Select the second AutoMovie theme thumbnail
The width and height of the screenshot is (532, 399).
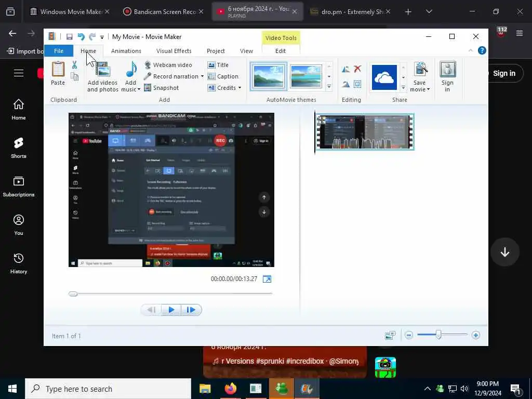(306, 76)
